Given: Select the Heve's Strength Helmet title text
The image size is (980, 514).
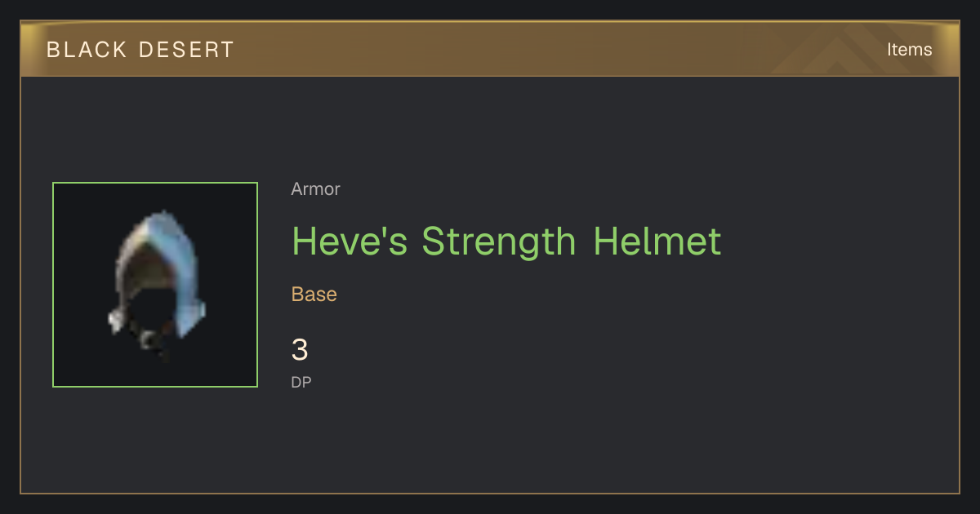Looking at the screenshot, I should [x=506, y=241].
